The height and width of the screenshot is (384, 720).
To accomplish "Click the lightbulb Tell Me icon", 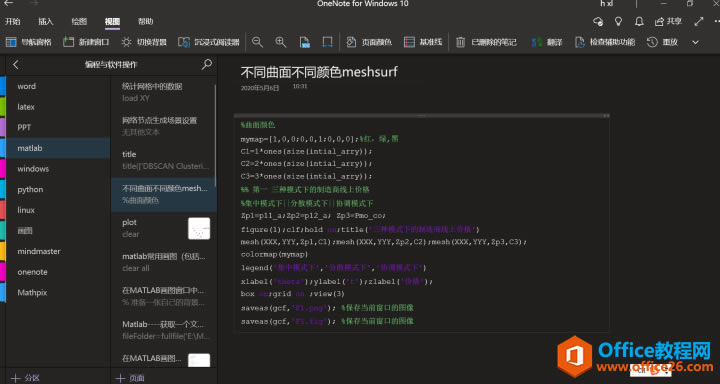I will 618,21.
